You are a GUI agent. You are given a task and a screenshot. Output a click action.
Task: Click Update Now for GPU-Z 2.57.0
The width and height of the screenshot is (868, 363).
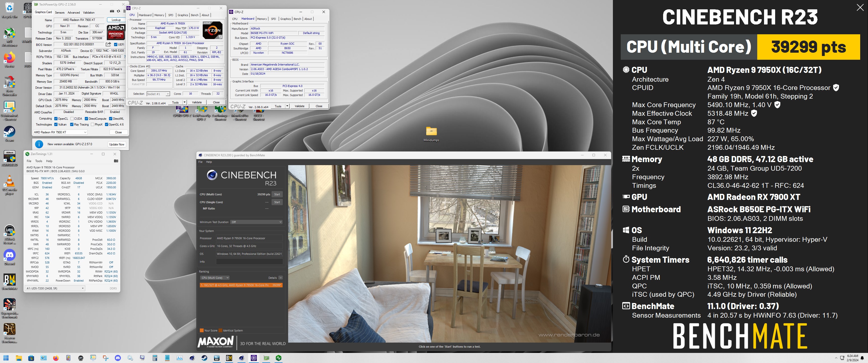click(x=117, y=144)
